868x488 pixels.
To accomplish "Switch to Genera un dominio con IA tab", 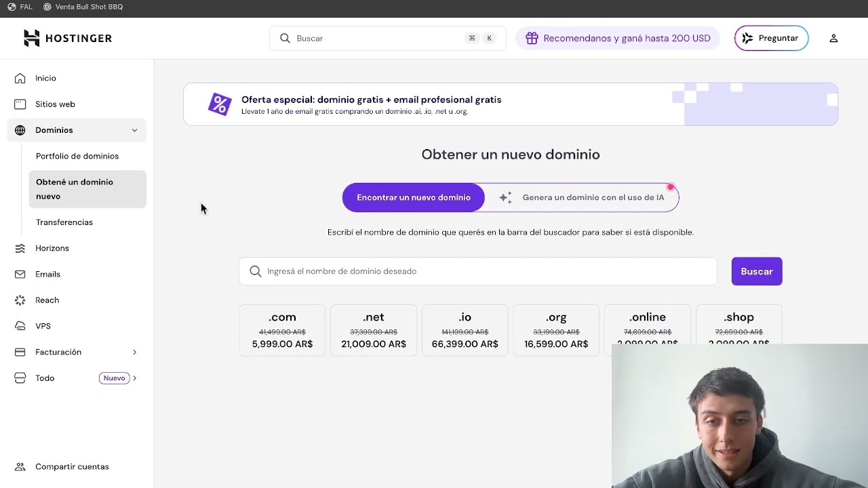I will pyautogui.click(x=582, y=198).
